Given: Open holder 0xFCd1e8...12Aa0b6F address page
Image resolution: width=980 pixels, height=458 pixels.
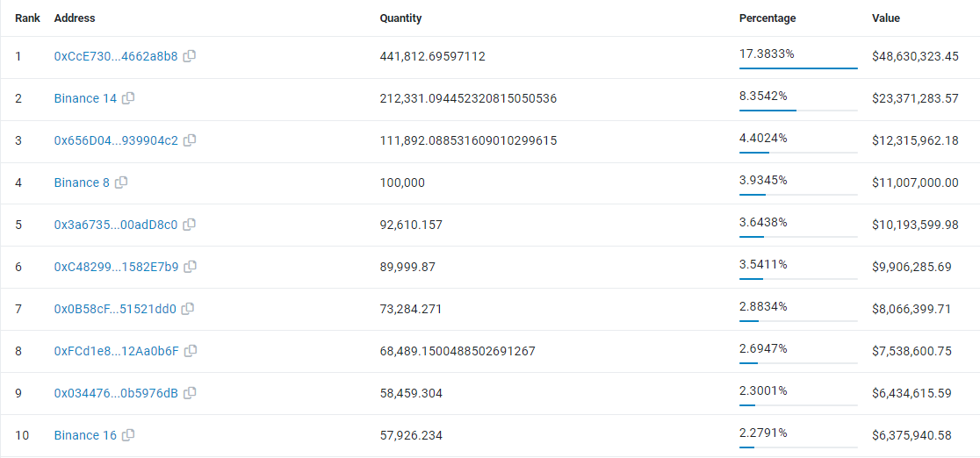Looking at the screenshot, I should click(116, 351).
